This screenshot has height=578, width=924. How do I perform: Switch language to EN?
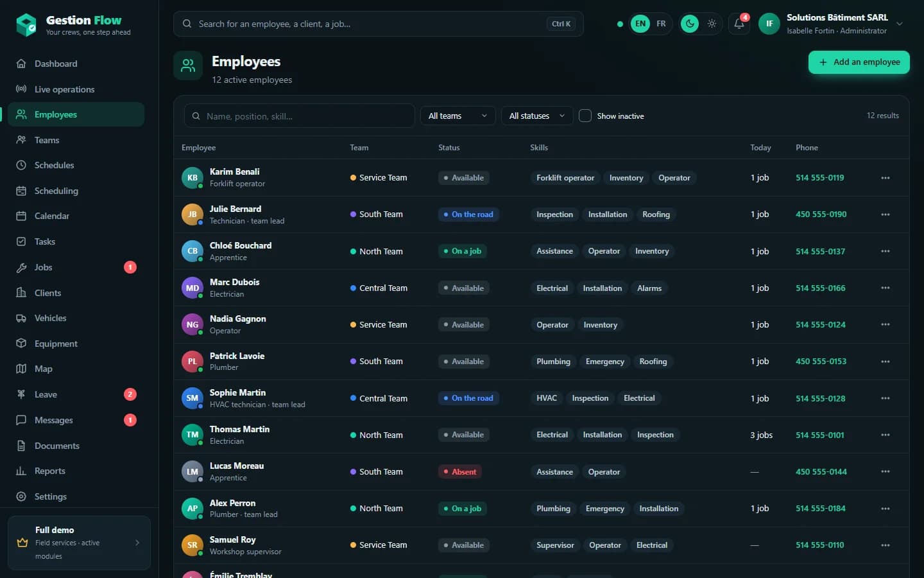[x=640, y=24]
